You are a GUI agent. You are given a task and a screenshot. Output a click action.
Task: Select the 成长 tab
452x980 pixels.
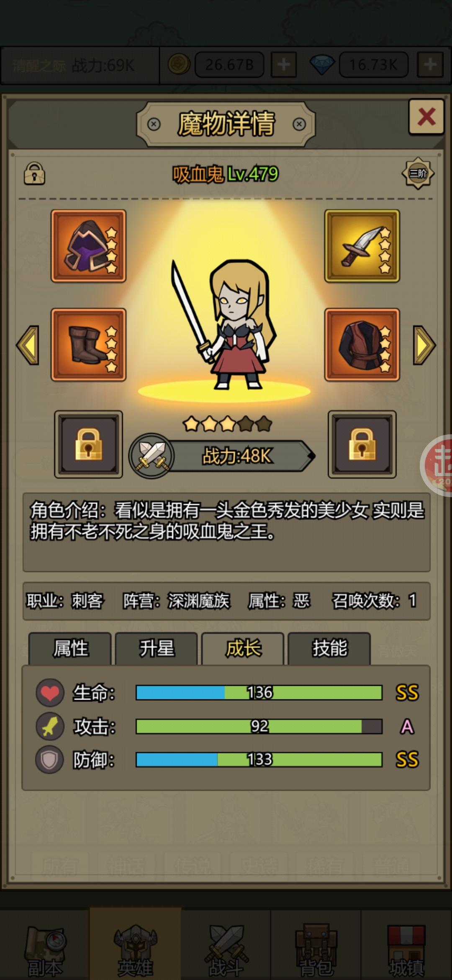(243, 648)
